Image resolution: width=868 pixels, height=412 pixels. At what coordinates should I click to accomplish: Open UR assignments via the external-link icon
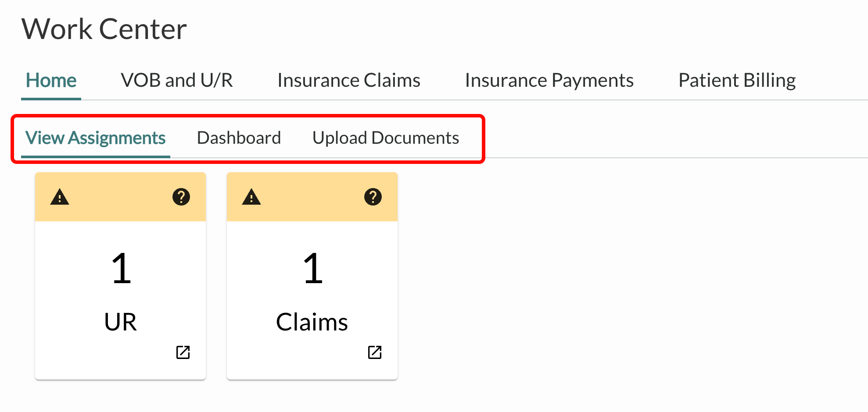pos(183,352)
